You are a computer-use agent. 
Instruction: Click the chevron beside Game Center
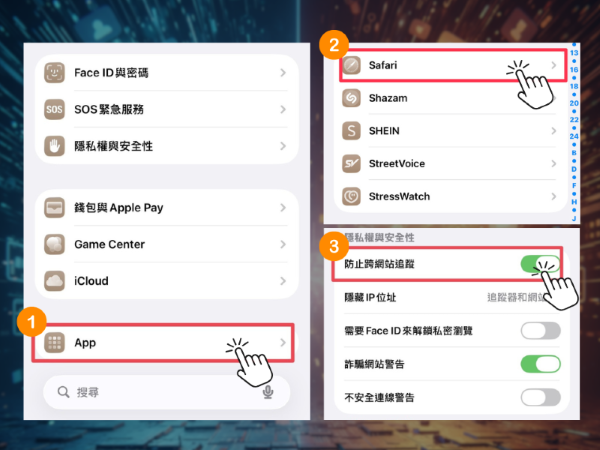coord(283,244)
